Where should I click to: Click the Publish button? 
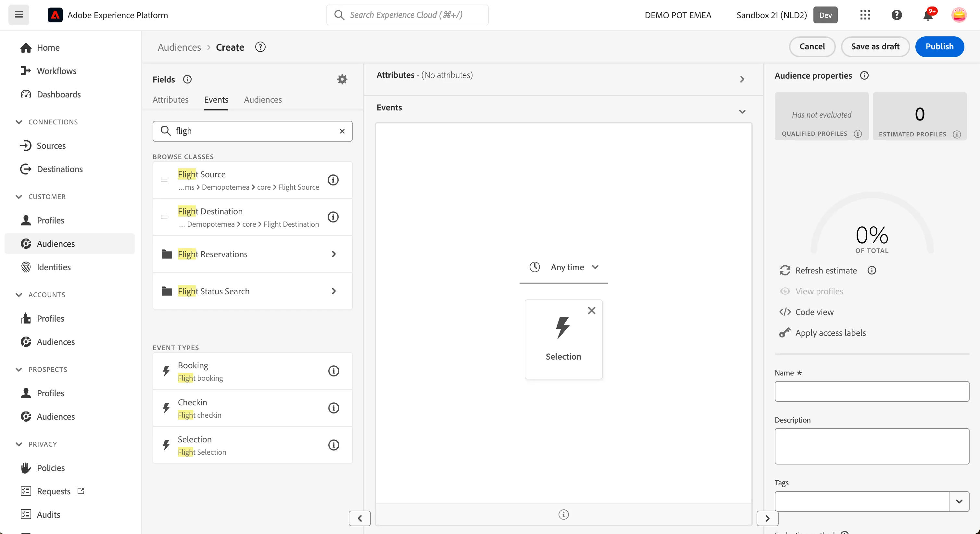point(939,46)
